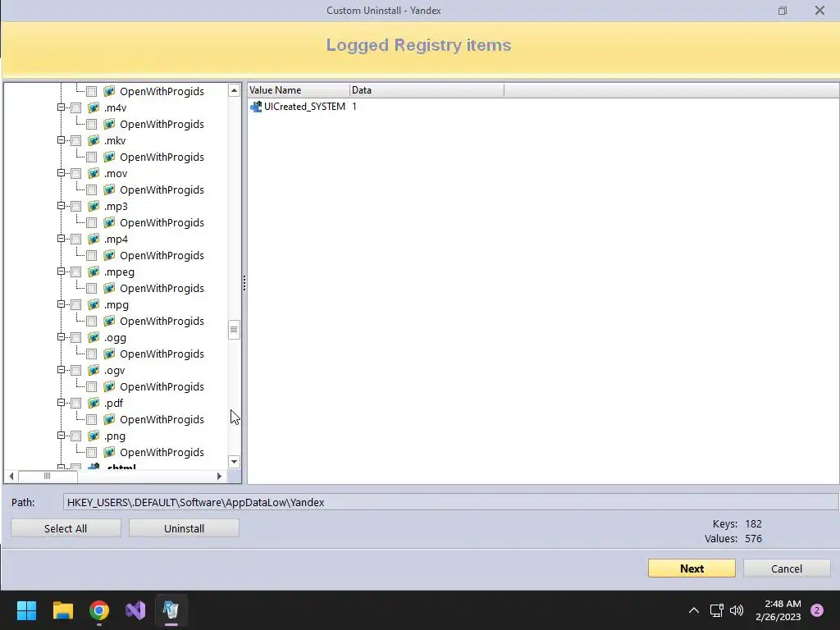Click the Next button
The image size is (840, 630).
tap(692, 568)
